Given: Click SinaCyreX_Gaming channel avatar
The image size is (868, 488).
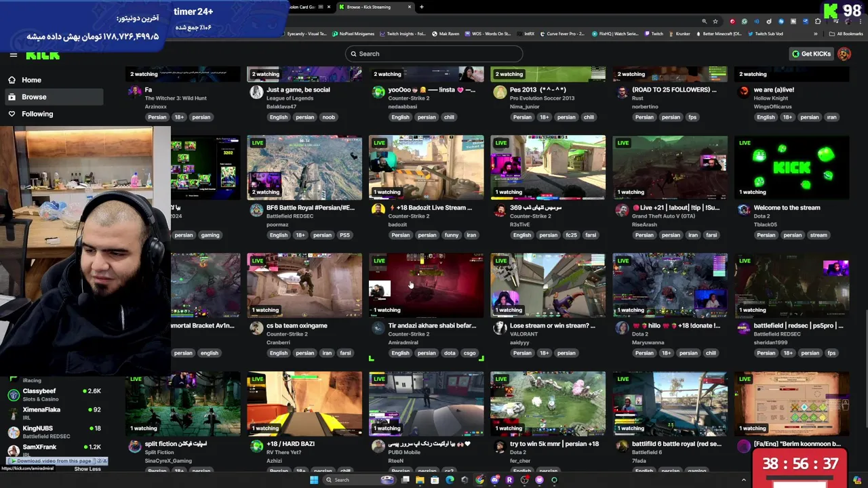Looking at the screenshot, I should pos(134,446).
